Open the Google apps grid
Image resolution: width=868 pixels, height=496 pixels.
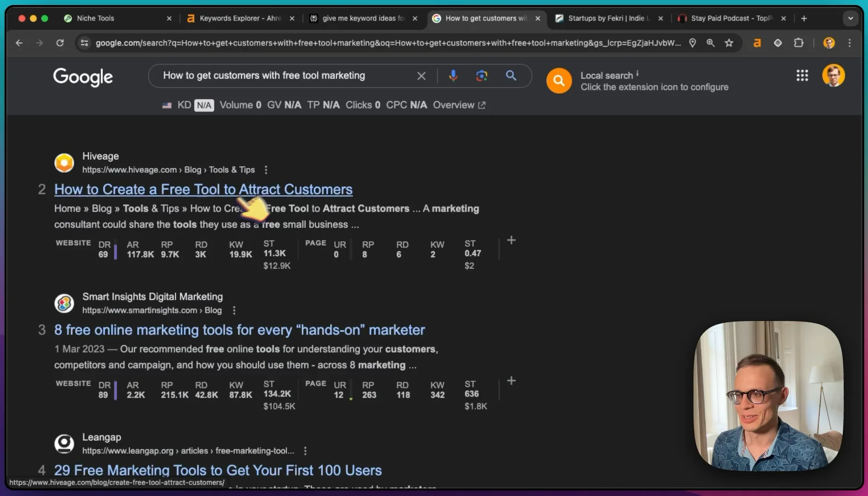802,75
